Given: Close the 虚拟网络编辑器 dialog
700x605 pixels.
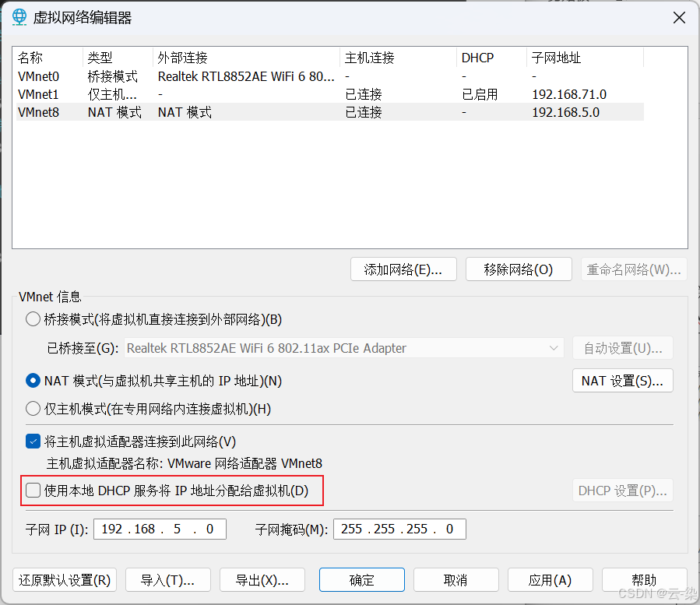Looking at the screenshot, I should [x=679, y=18].
